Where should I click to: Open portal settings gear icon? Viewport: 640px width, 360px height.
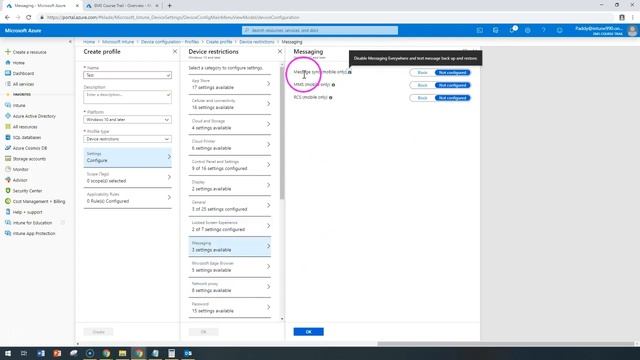point(528,30)
